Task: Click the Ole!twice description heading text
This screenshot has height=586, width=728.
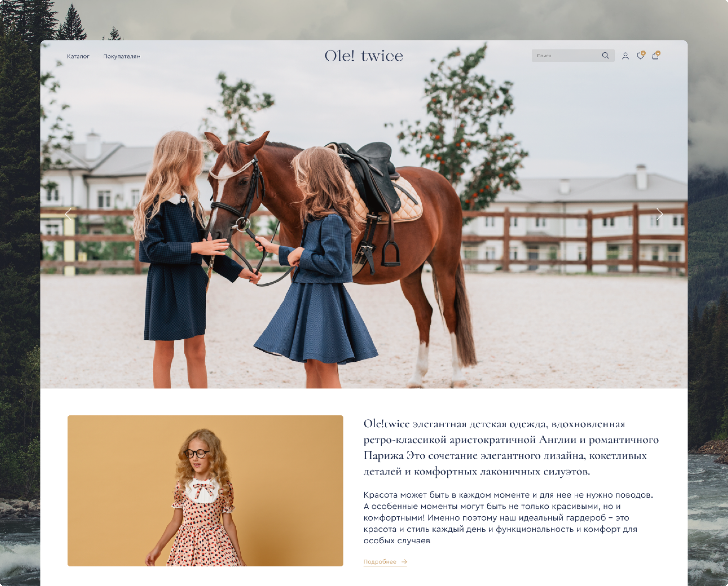Action: point(511,447)
